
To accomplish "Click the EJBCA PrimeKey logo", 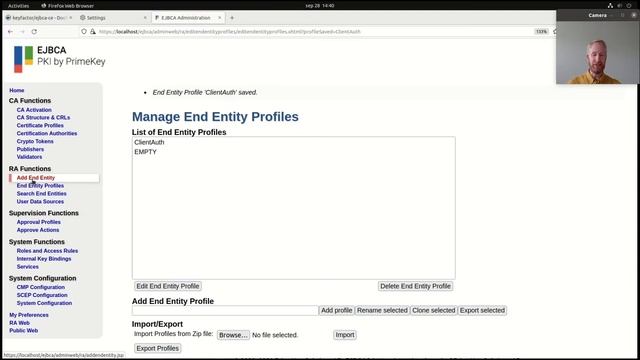I will point(60,59).
